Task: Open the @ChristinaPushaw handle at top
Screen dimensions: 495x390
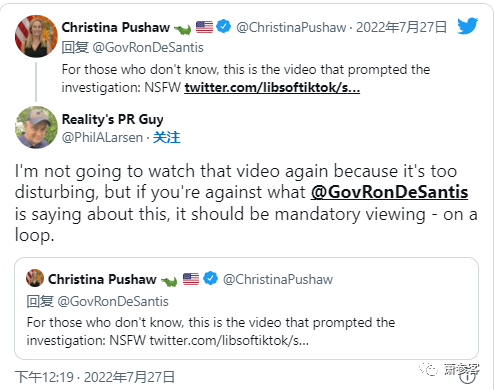Action: [291, 27]
